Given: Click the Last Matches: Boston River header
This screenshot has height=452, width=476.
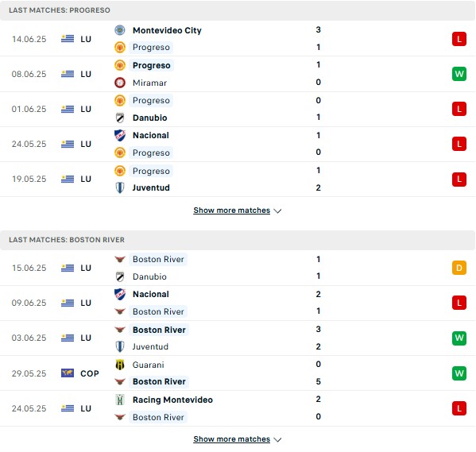Looking at the screenshot, I should pyautogui.click(x=238, y=240).
